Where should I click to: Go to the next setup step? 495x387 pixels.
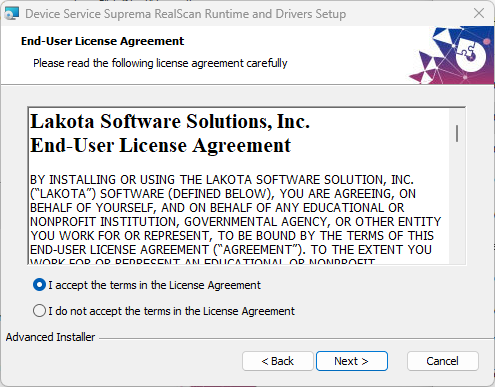click(x=352, y=361)
